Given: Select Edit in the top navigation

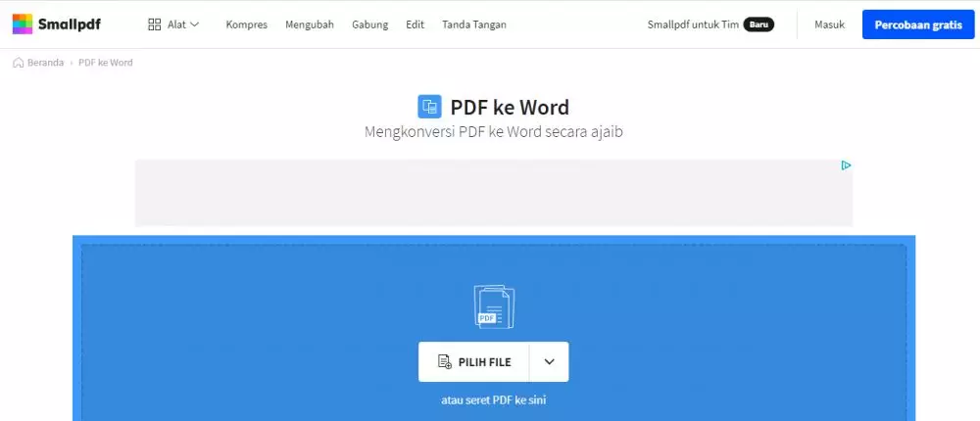Looking at the screenshot, I should (x=415, y=24).
